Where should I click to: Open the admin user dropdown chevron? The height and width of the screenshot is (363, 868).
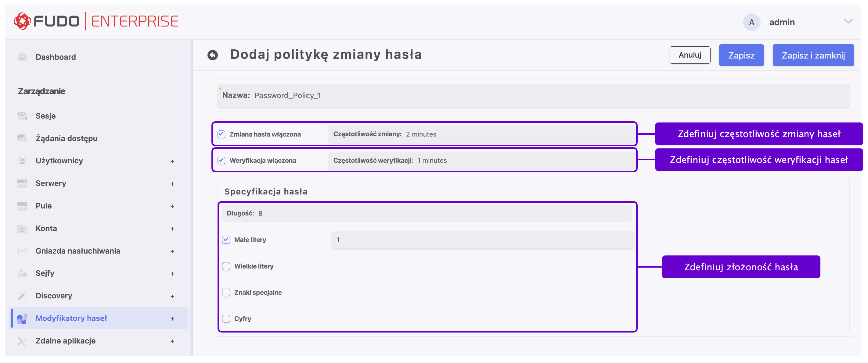pyautogui.click(x=848, y=21)
